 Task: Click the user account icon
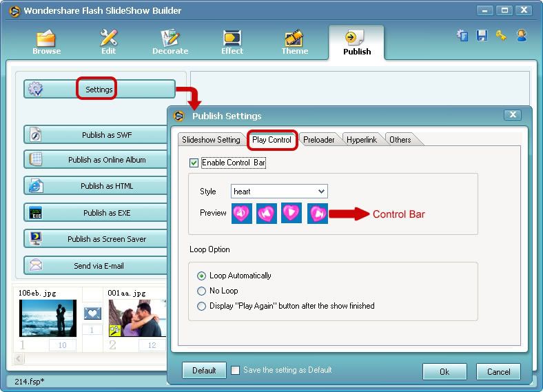pyautogui.click(x=522, y=36)
